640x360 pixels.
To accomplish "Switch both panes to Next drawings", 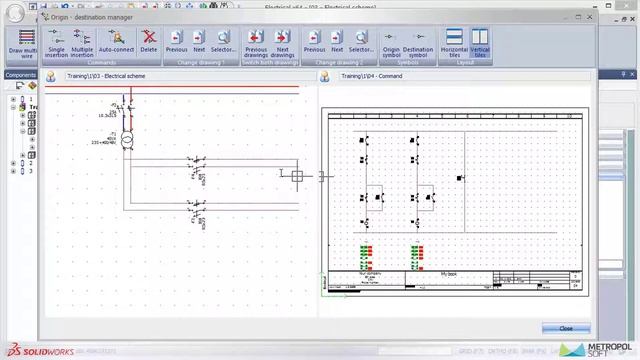I will pos(282,43).
